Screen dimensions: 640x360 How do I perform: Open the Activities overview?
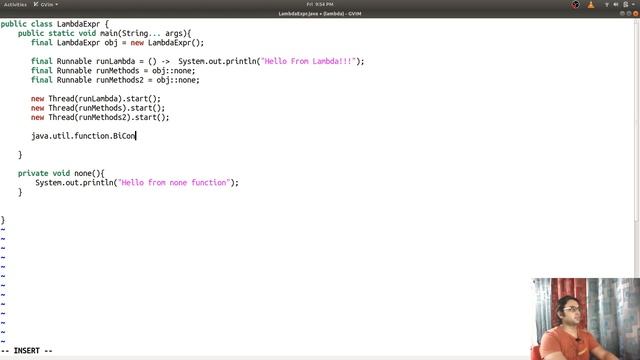[15, 4]
